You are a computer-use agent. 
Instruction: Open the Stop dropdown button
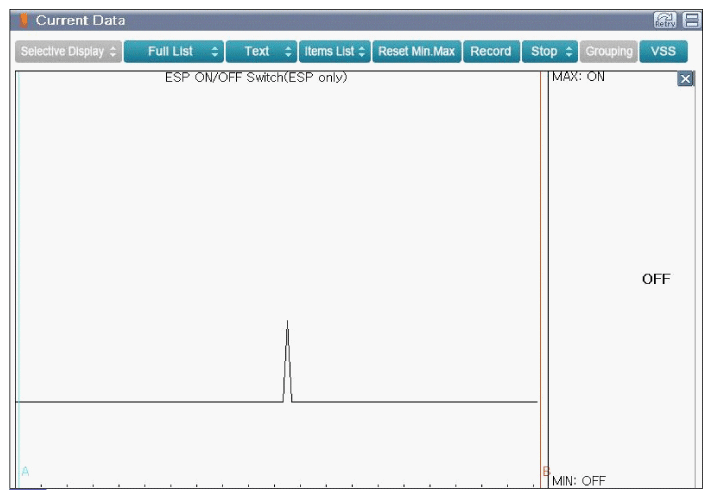[x=549, y=51]
